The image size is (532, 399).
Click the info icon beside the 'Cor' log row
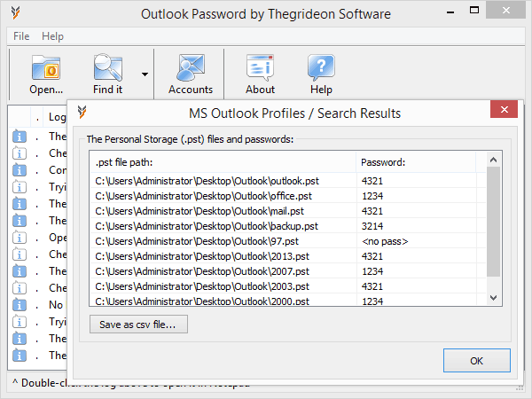tap(20, 170)
